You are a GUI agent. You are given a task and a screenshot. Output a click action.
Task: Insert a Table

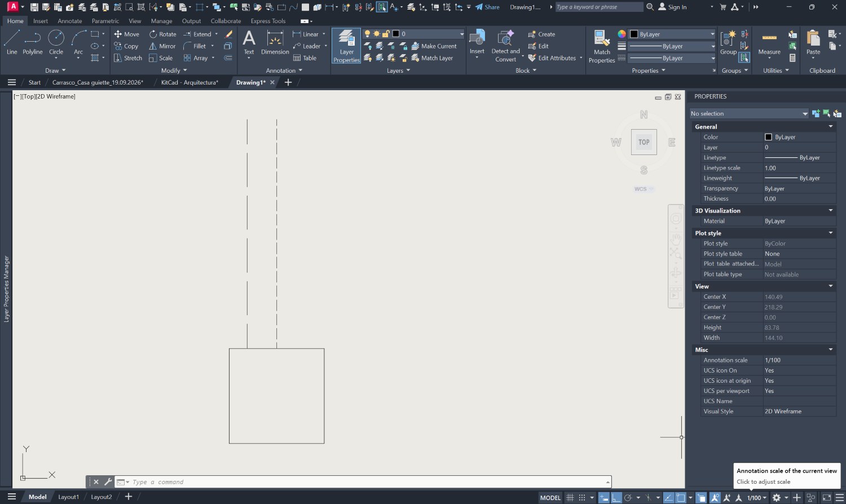coord(305,58)
